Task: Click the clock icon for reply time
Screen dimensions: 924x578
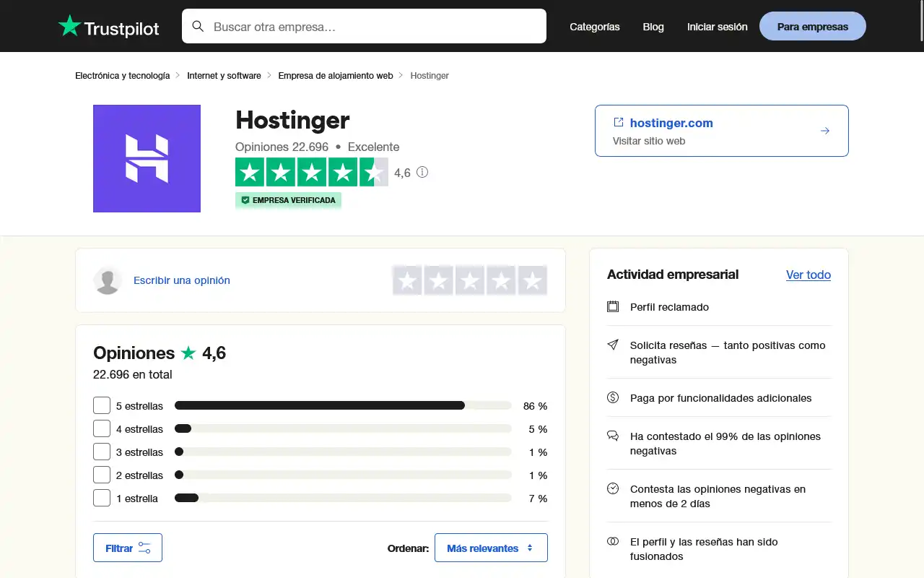Action: pyautogui.click(x=613, y=488)
